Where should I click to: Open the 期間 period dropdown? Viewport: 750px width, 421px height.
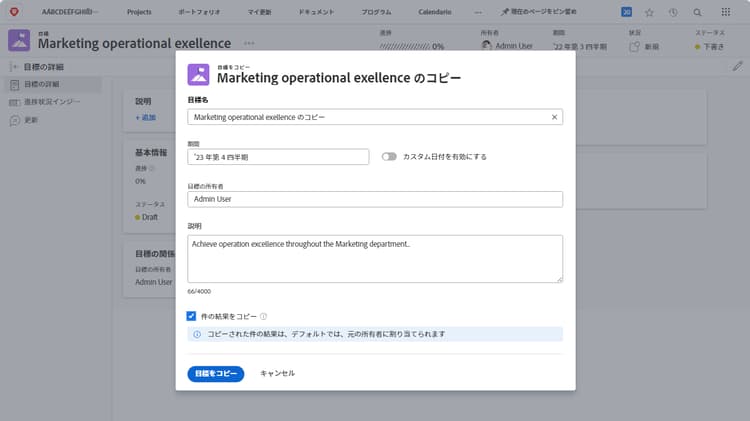tap(278, 157)
